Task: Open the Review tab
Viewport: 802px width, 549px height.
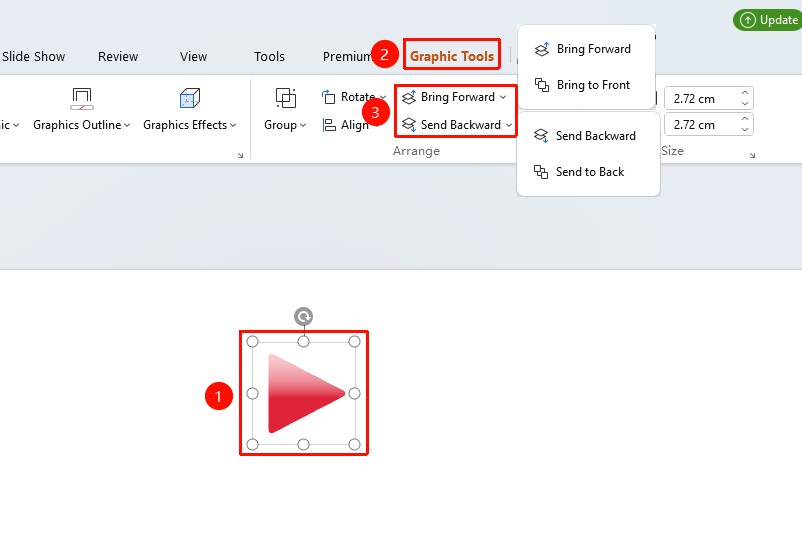Action: tap(118, 56)
